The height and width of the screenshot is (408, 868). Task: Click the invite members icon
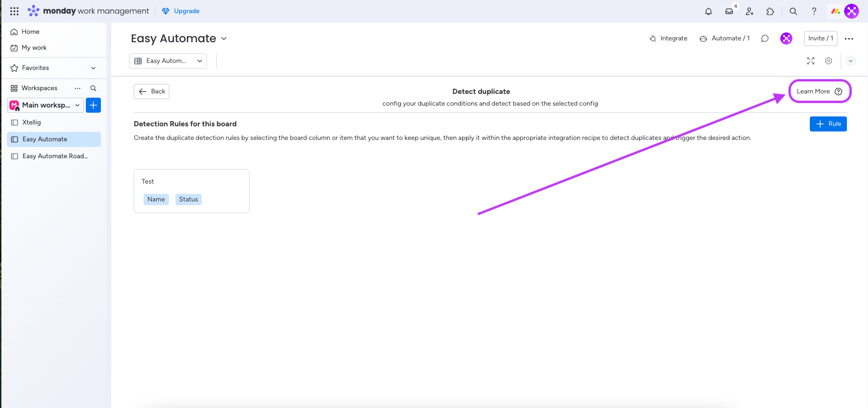point(750,11)
